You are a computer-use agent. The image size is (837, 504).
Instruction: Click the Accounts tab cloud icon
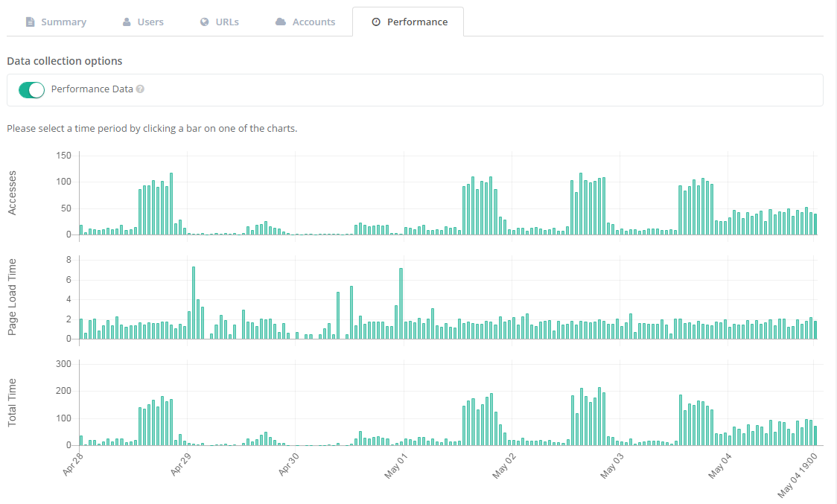(281, 22)
